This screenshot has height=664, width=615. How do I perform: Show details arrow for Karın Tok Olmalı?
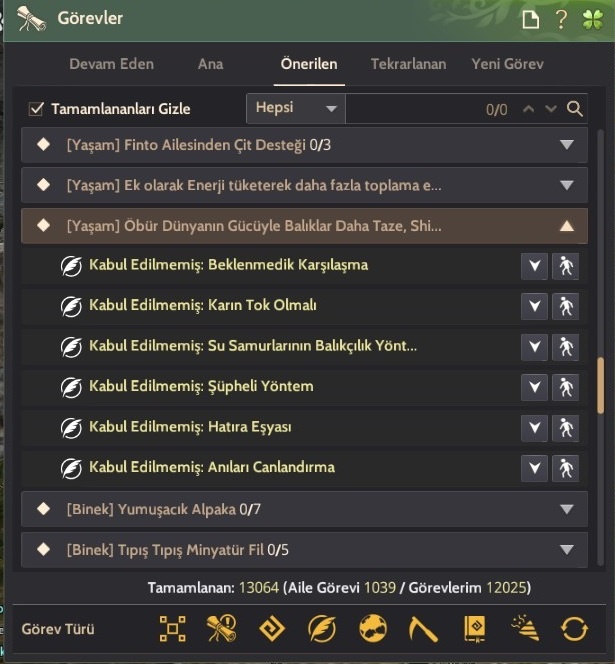click(x=535, y=306)
